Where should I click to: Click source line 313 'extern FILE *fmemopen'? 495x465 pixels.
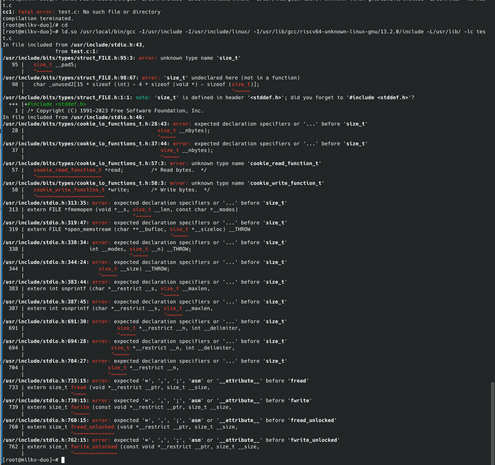pyautogui.click(x=123, y=210)
